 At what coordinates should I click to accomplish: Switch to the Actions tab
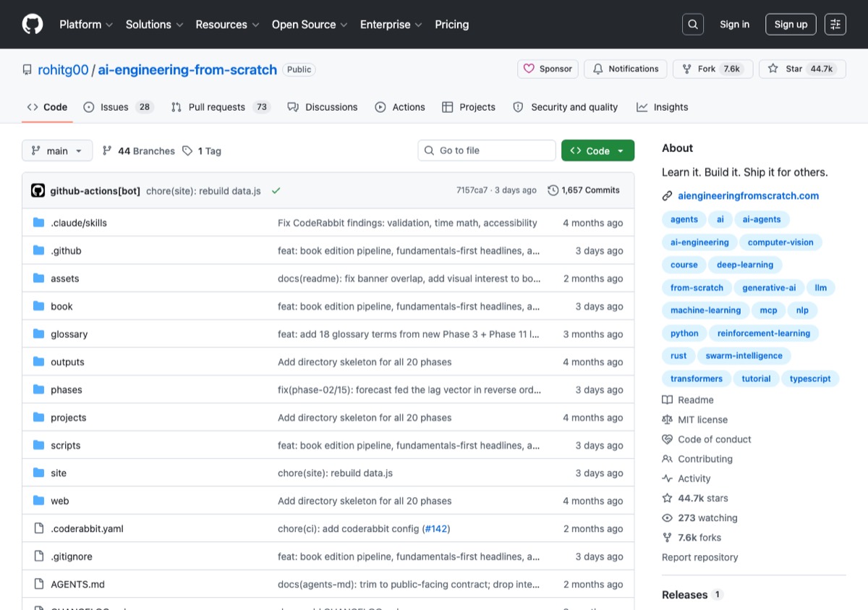tap(400, 107)
